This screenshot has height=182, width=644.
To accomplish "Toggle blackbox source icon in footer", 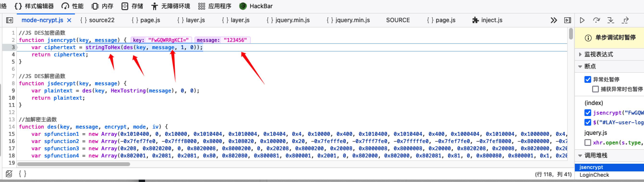I will pyautogui.click(x=9, y=174).
